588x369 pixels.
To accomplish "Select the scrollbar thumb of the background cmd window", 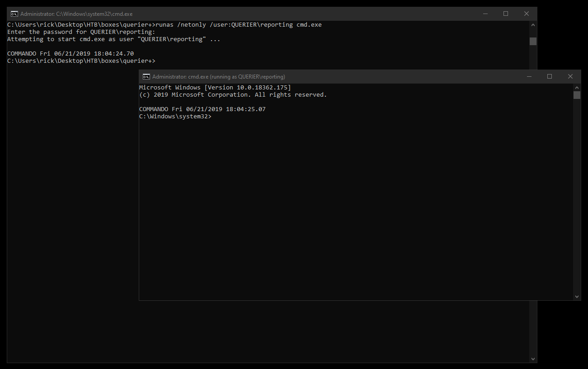I will [x=533, y=41].
